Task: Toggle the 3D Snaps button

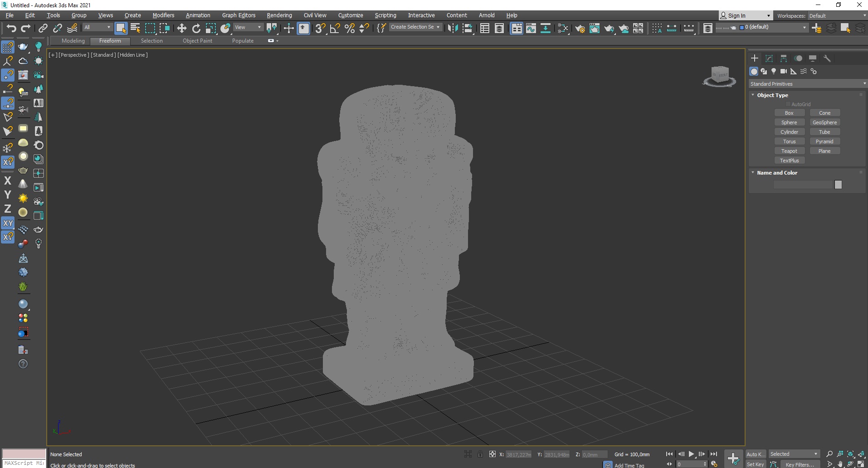Action: [x=321, y=28]
